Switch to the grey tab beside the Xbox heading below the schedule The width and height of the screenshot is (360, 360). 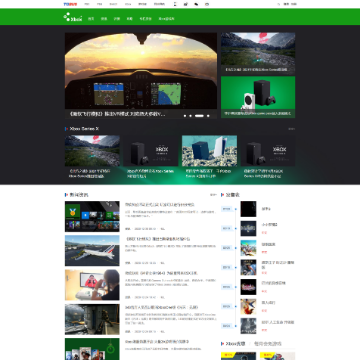[268, 343]
